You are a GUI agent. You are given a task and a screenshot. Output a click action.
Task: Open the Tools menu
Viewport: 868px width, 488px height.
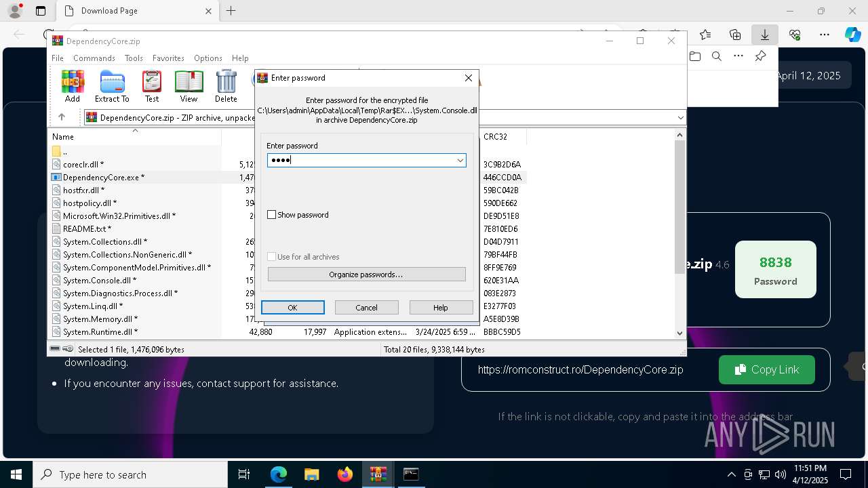point(134,58)
